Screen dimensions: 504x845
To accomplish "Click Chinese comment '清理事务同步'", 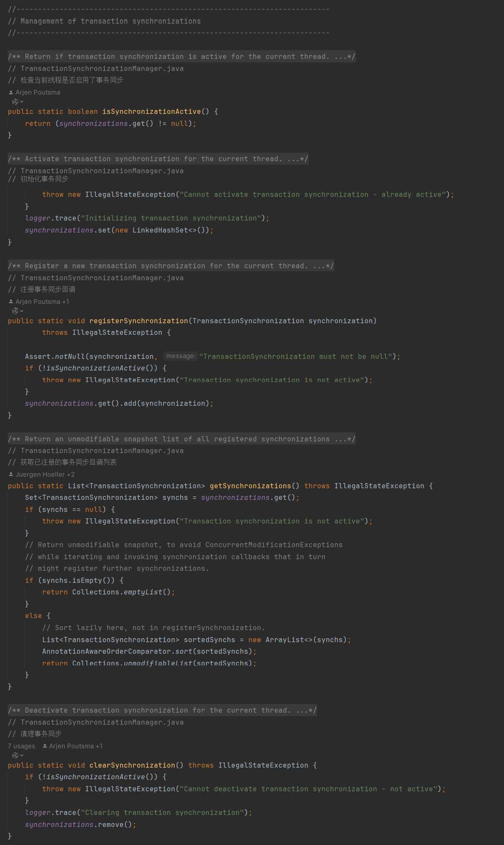I will coord(35,734).
